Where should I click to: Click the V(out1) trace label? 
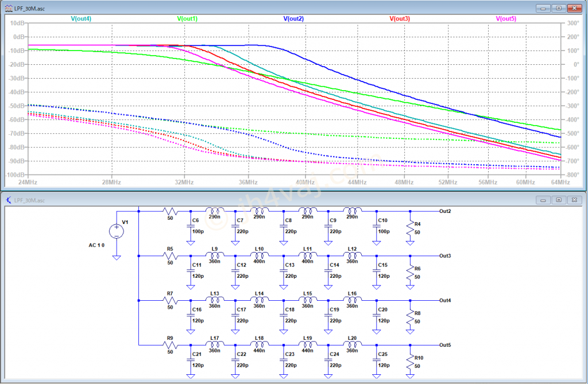[x=187, y=18]
